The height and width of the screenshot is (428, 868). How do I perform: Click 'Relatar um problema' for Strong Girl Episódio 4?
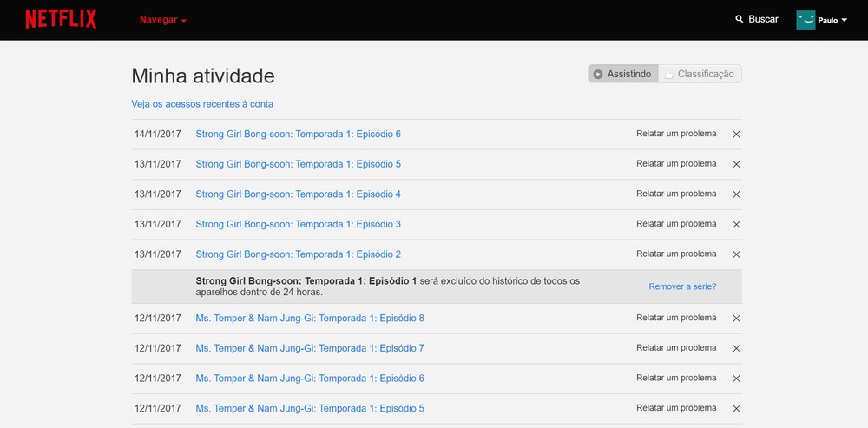pyautogui.click(x=676, y=194)
